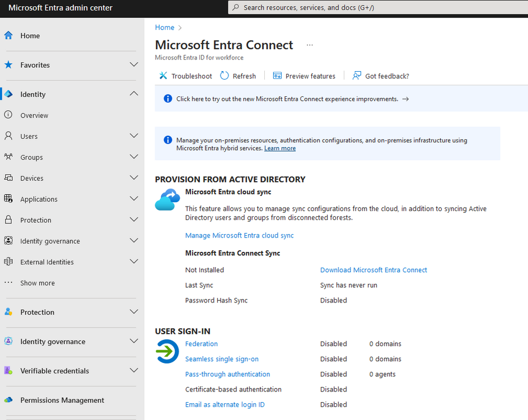Expand the Verifiable credentials chevron
The height and width of the screenshot is (420, 528).
click(x=134, y=370)
